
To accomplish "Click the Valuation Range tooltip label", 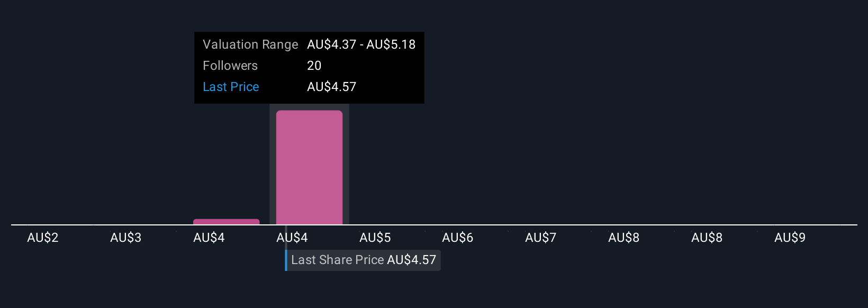I will click(250, 44).
